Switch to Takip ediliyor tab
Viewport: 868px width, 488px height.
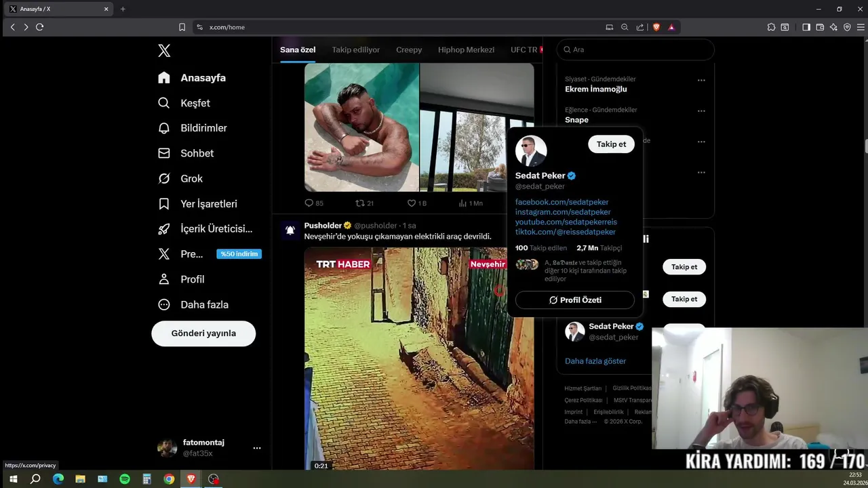pos(356,49)
